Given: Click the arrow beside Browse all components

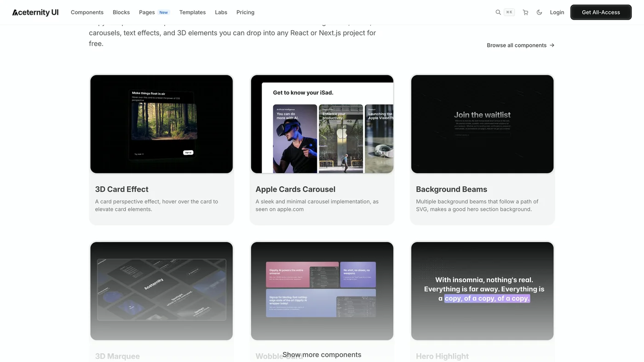Looking at the screenshot, I should point(552,45).
